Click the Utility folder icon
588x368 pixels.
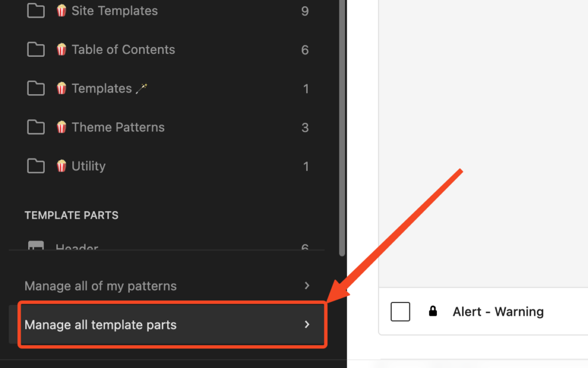(x=36, y=166)
